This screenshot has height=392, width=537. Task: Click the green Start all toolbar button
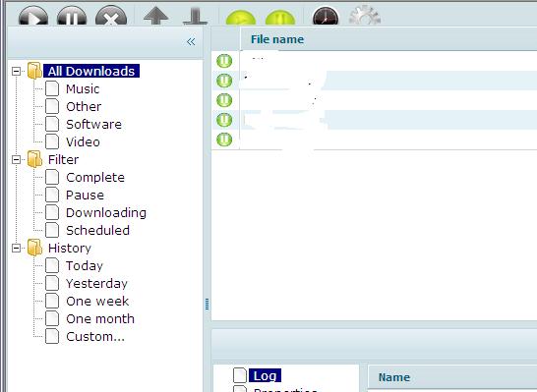pyautogui.click(x=241, y=17)
